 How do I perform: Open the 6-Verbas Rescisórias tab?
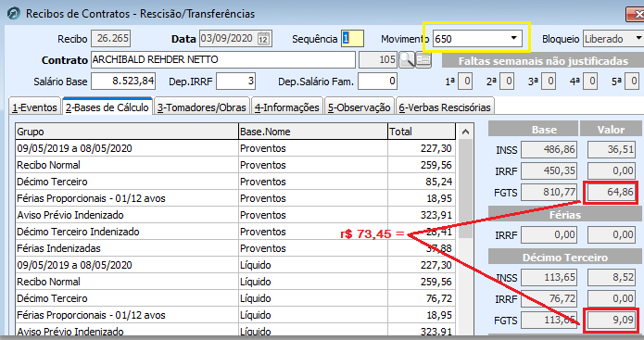coord(445,107)
